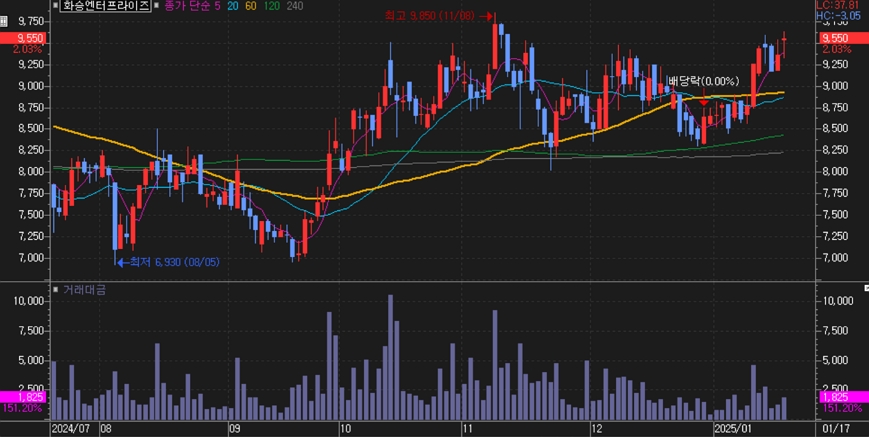Click 10,000 on the right volume axis
The width and height of the screenshot is (869, 437).
[x=838, y=301]
